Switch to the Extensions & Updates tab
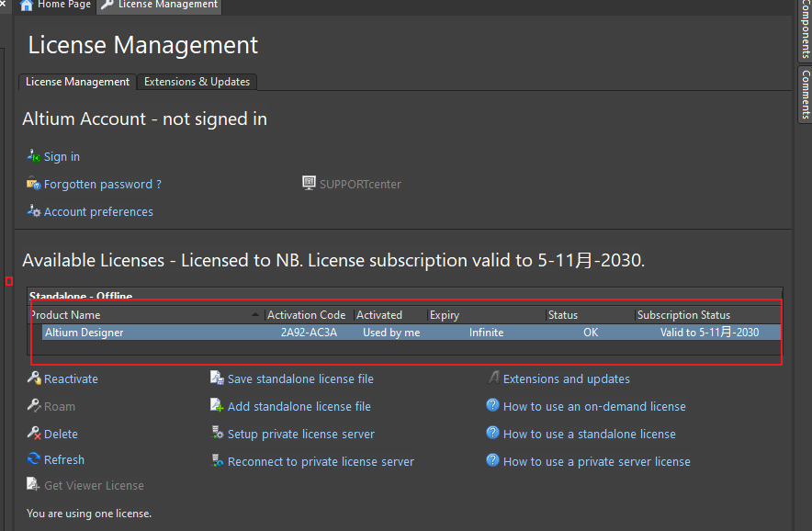The width and height of the screenshot is (812, 531). (197, 82)
